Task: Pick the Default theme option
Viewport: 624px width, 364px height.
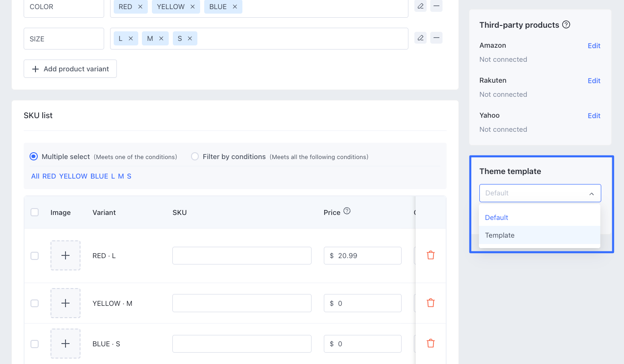Action: [x=497, y=218]
